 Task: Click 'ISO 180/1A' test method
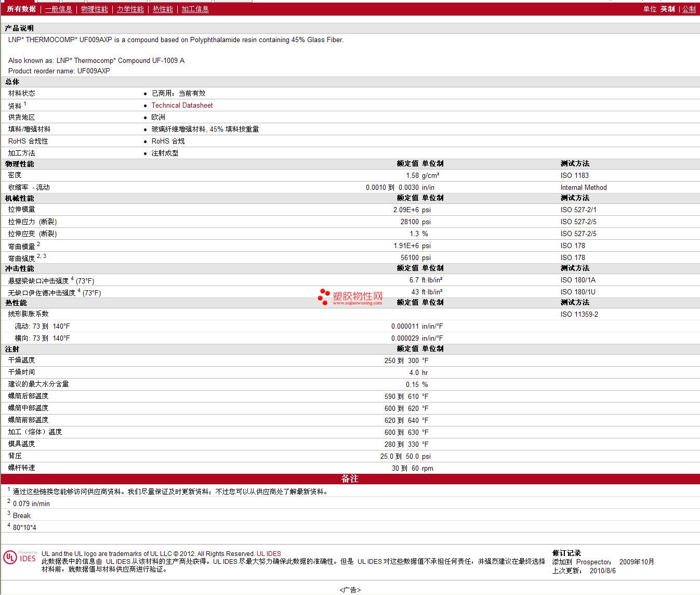click(578, 280)
